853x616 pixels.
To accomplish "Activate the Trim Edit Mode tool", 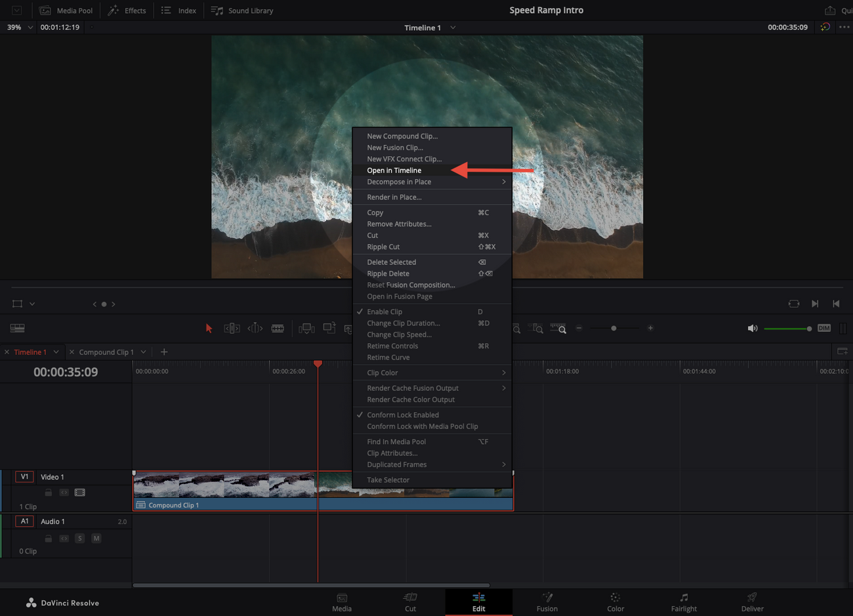I will click(232, 328).
